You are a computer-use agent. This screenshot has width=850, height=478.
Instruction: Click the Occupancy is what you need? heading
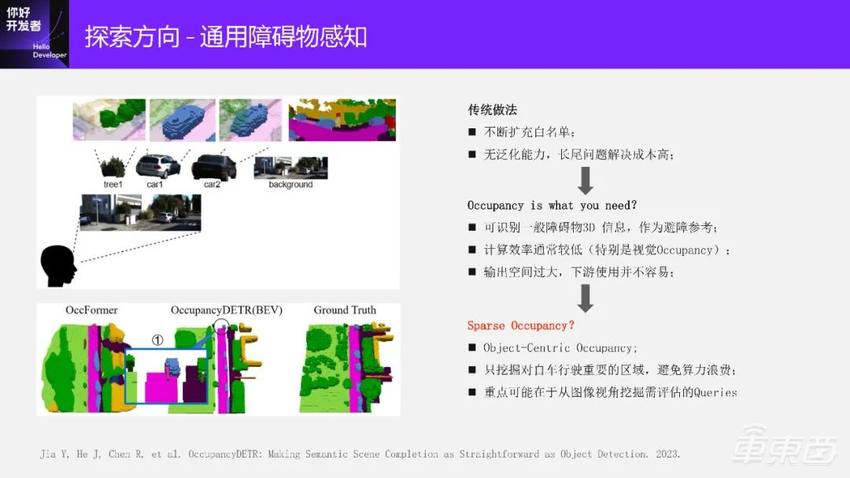coord(551,205)
